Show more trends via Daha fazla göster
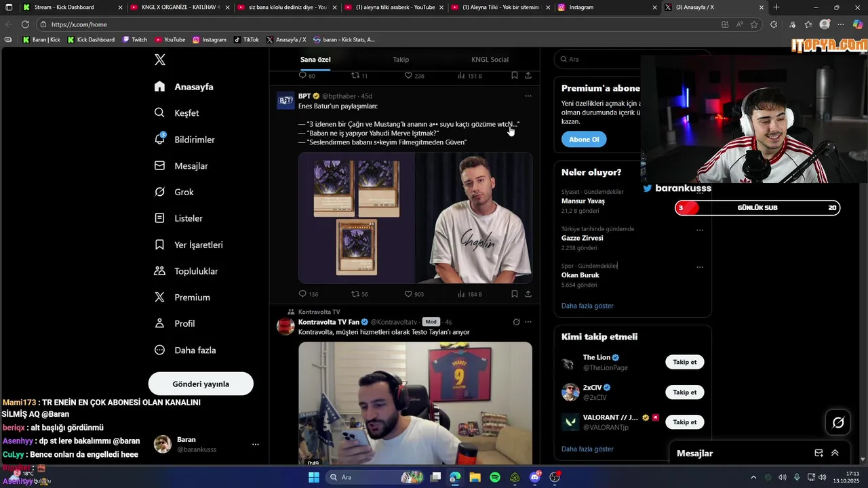 pyautogui.click(x=587, y=306)
